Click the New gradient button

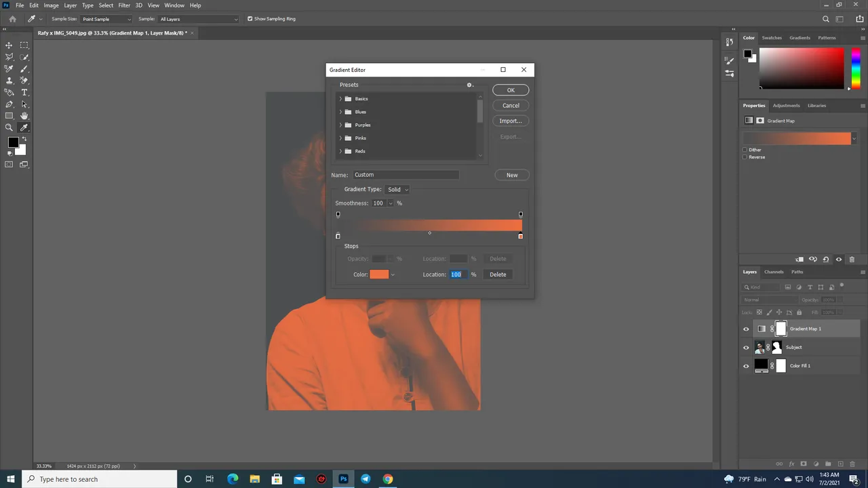[512, 176]
